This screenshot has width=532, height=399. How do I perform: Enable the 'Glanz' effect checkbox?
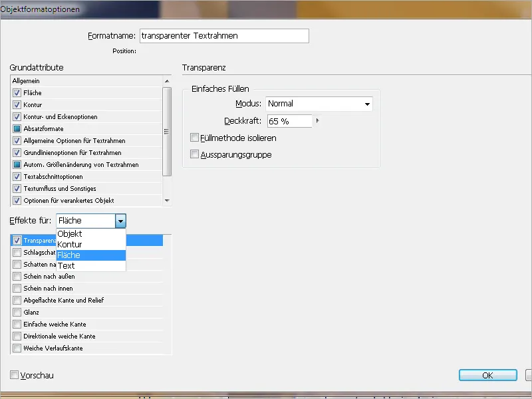pos(17,312)
